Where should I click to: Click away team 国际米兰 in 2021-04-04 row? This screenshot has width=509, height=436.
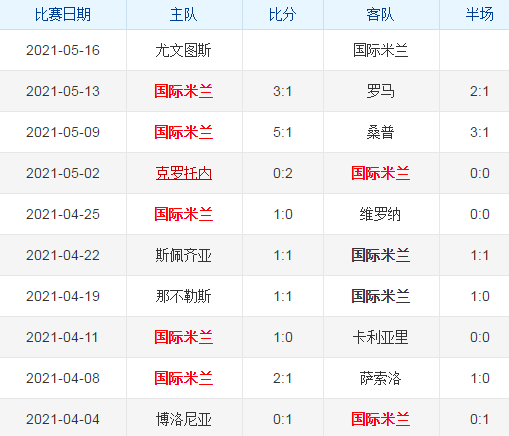(x=381, y=419)
